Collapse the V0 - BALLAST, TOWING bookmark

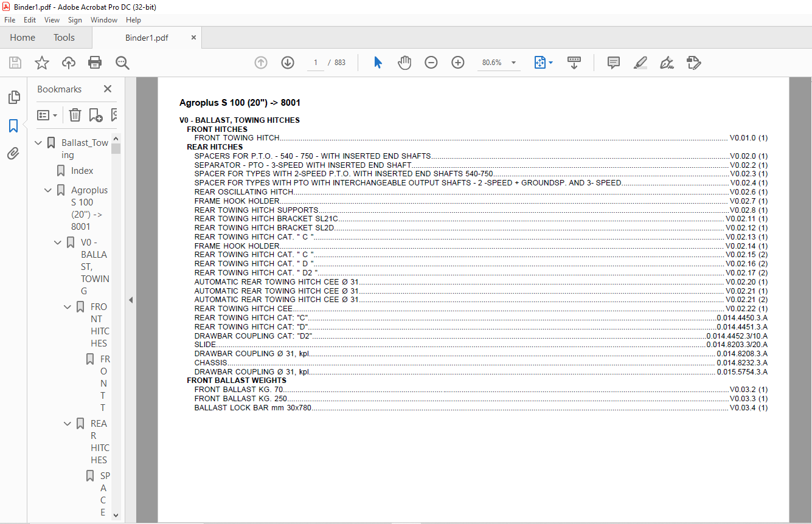pos(58,243)
